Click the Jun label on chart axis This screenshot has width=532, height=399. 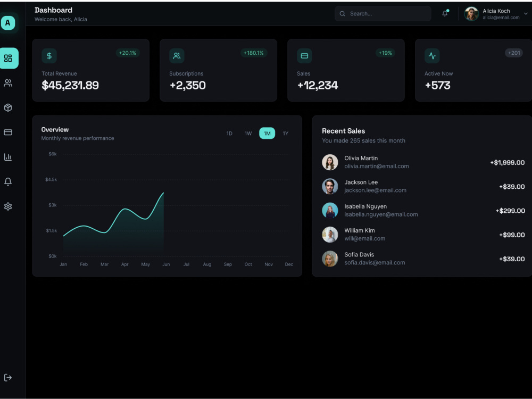pos(166,264)
